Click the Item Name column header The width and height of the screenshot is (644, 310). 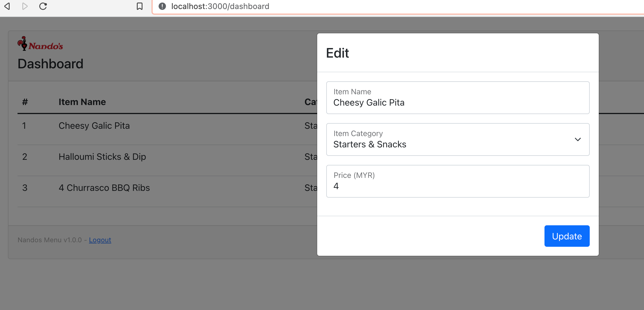coord(82,102)
